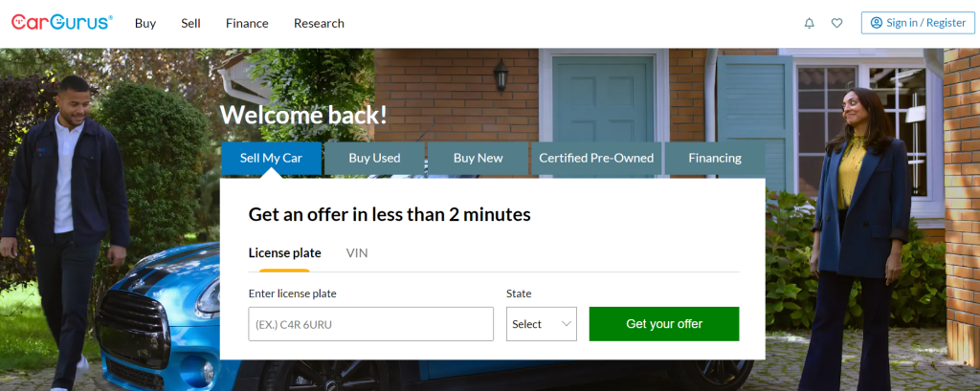This screenshot has width=980, height=391.
Task: Click Sign in / Register button
Action: point(918,23)
